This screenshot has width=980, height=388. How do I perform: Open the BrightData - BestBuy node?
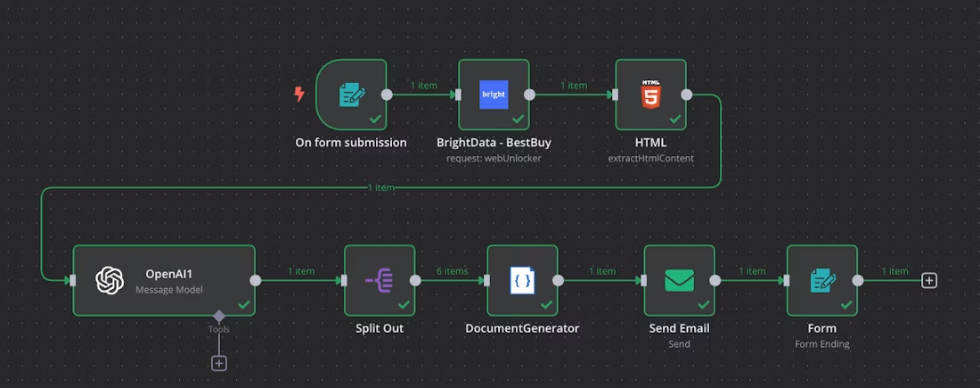pyautogui.click(x=494, y=95)
